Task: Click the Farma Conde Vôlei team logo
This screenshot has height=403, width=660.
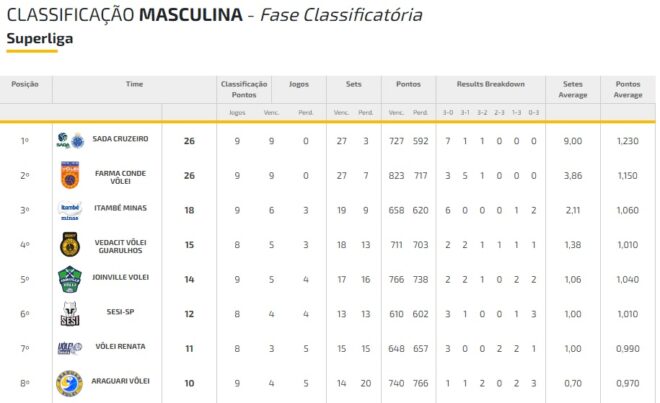Action: (69, 175)
